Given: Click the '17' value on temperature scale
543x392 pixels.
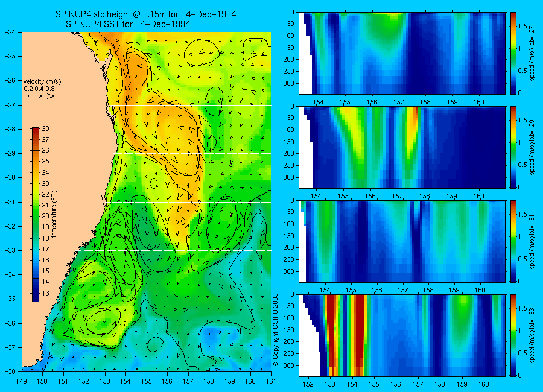Looking at the screenshot, I should click(46, 249).
